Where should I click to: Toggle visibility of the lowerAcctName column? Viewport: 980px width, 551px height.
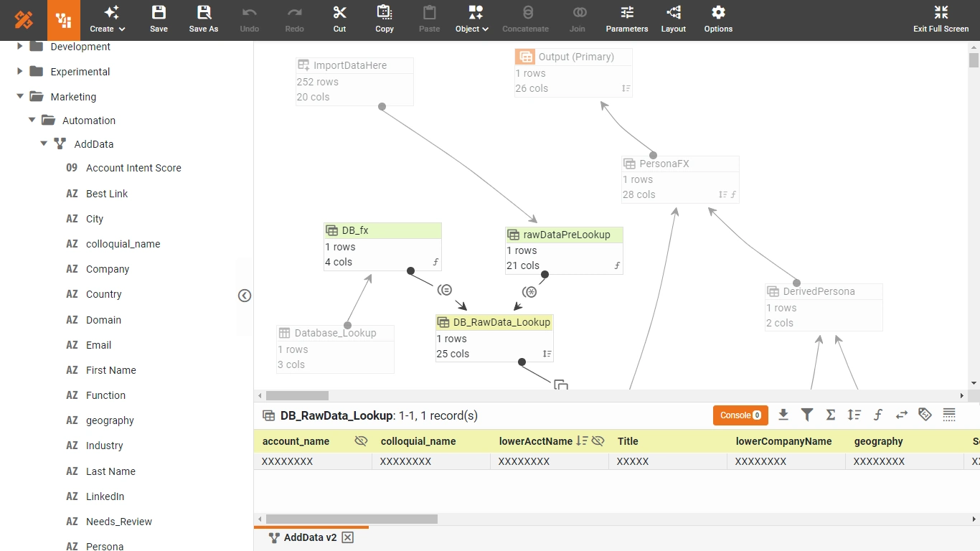pos(598,441)
